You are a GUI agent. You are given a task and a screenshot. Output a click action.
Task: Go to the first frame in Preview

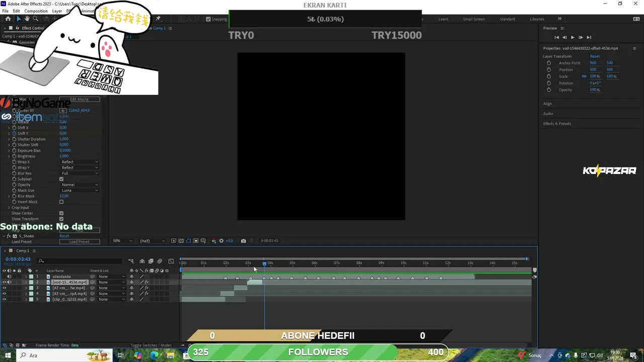556,37
